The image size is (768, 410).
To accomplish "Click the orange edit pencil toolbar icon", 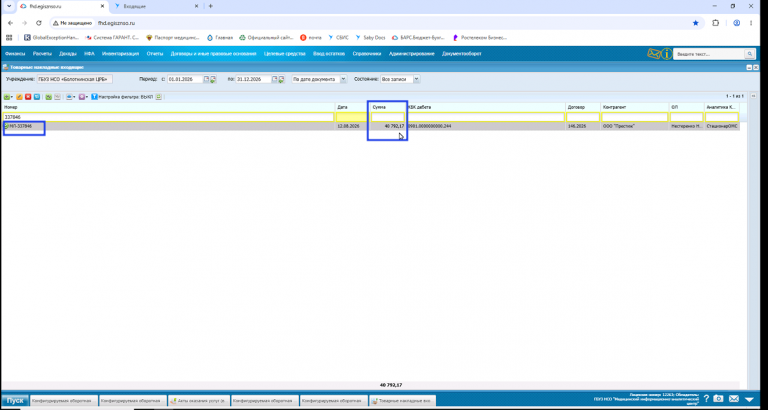I will [x=20, y=97].
